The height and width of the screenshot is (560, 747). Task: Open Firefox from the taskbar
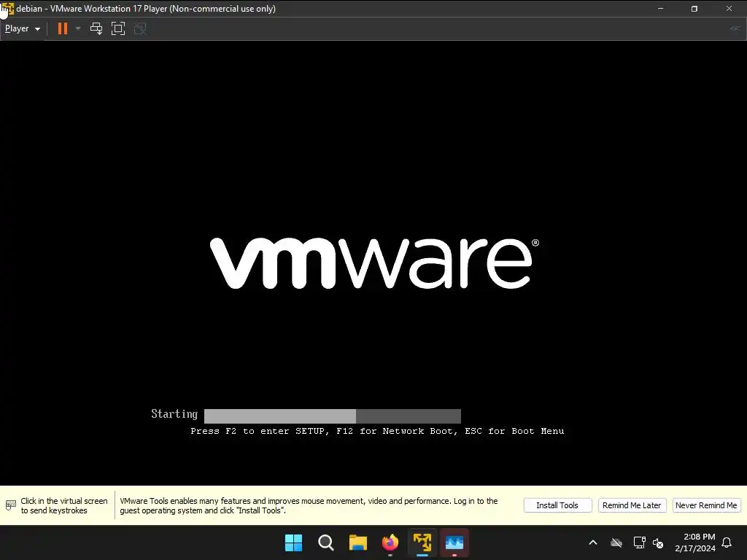[390, 542]
